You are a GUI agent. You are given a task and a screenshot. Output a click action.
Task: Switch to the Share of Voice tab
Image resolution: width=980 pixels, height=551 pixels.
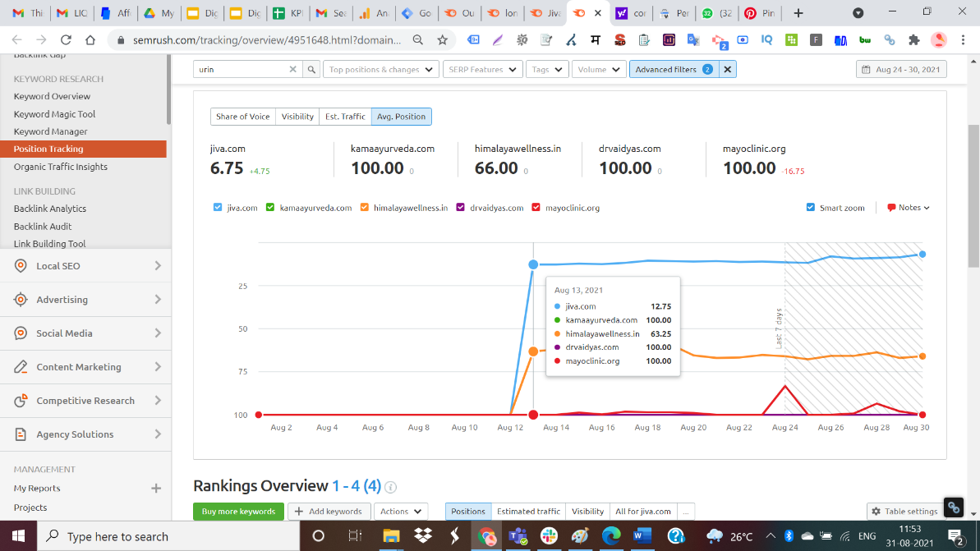coord(242,117)
